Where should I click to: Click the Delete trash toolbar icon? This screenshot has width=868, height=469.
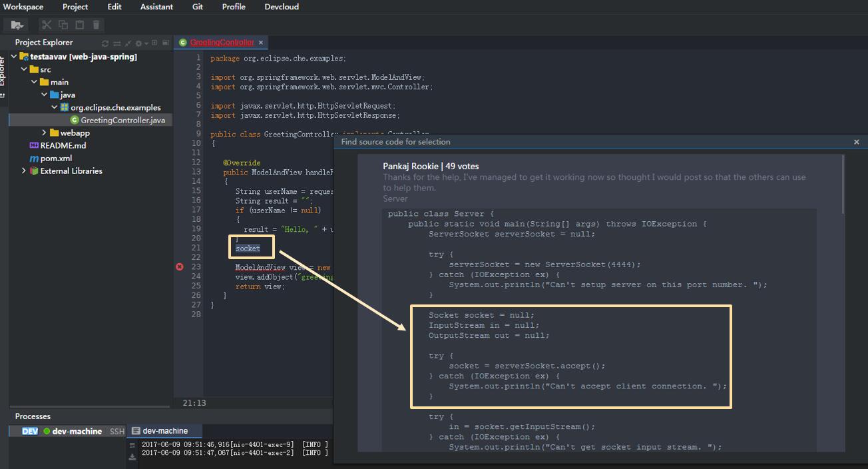click(97, 25)
